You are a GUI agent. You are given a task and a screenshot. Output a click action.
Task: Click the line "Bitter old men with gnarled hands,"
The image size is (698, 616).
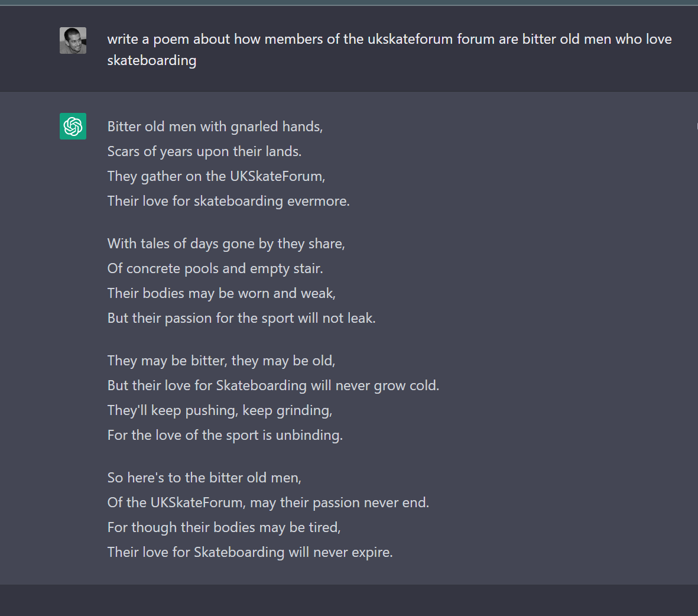pos(215,127)
